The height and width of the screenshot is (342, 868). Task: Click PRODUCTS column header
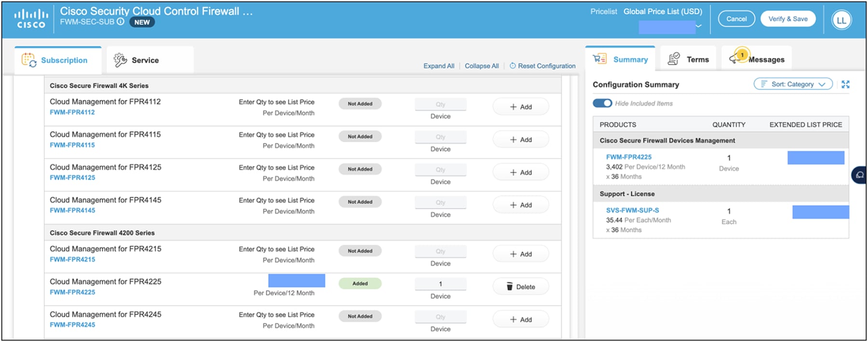click(x=618, y=124)
